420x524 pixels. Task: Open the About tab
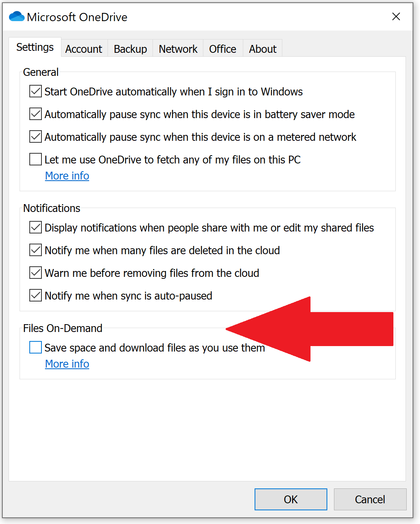pos(262,48)
